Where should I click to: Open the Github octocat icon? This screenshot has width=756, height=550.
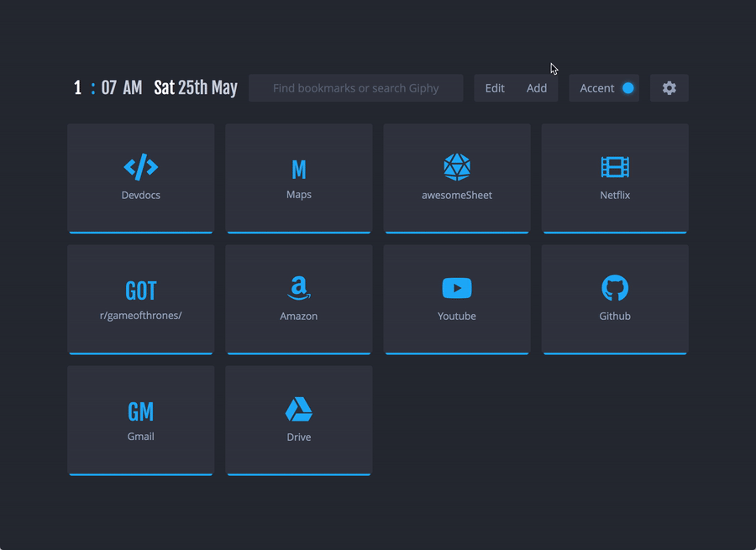615,288
